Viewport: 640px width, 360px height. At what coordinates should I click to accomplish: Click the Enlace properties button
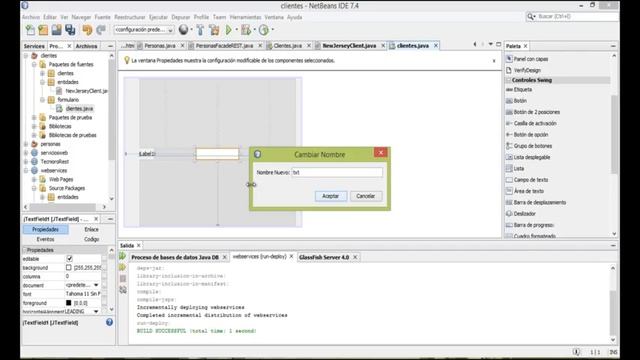(x=91, y=229)
